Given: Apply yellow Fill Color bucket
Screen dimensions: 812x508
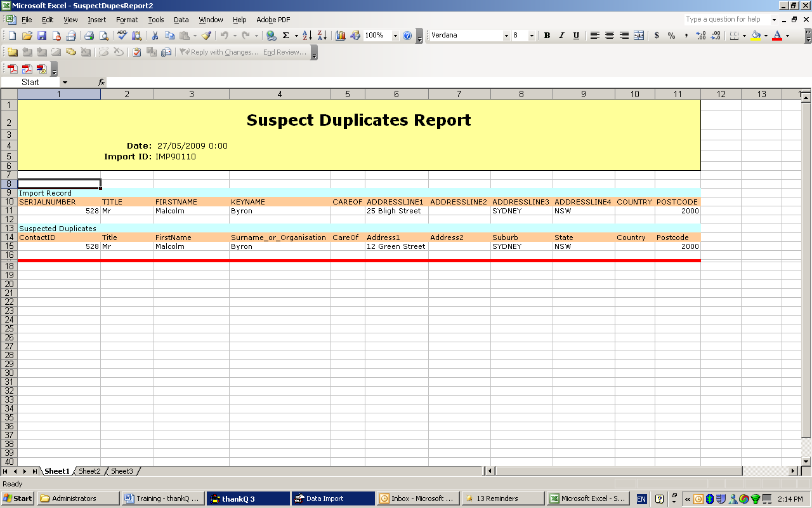Looking at the screenshot, I should (x=756, y=36).
